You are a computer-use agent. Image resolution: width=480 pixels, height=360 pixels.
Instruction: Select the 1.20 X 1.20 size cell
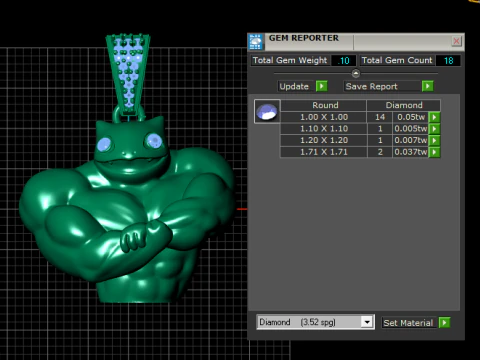click(324, 140)
